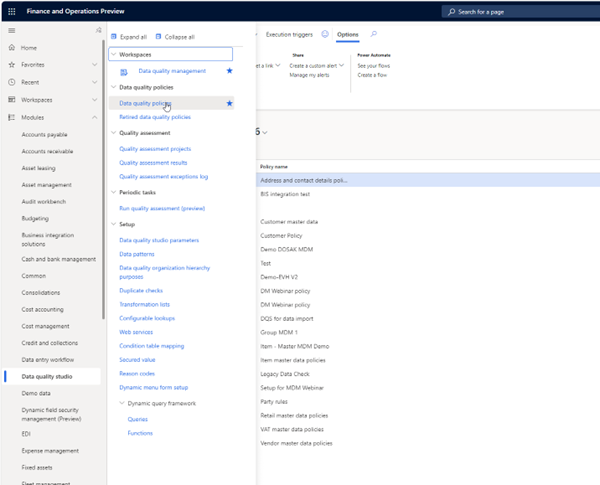Open Data quality studio parameters
Viewport: 600px width, 485px height.
[x=159, y=240]
